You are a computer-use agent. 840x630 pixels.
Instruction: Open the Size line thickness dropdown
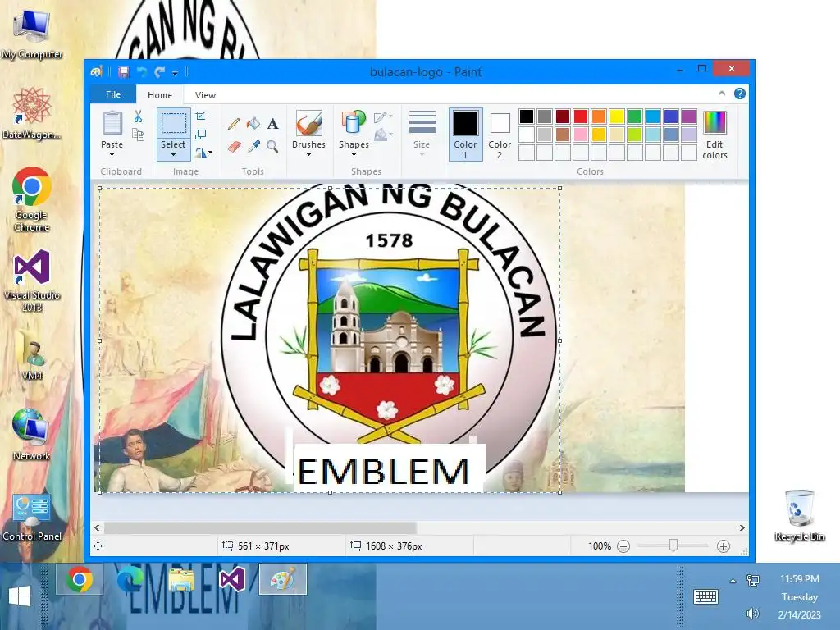click(x=422, y=135)
